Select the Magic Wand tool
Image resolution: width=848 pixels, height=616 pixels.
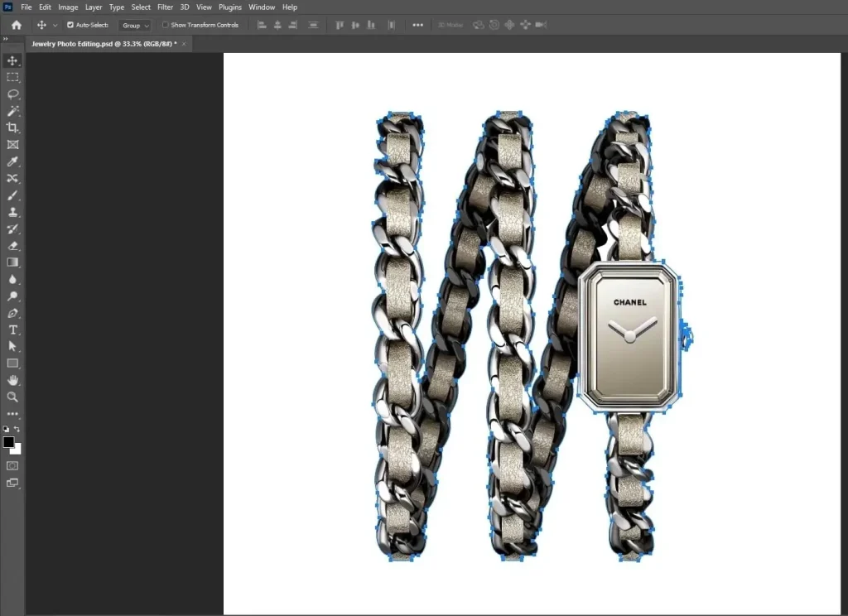click(x=12, y=111)
